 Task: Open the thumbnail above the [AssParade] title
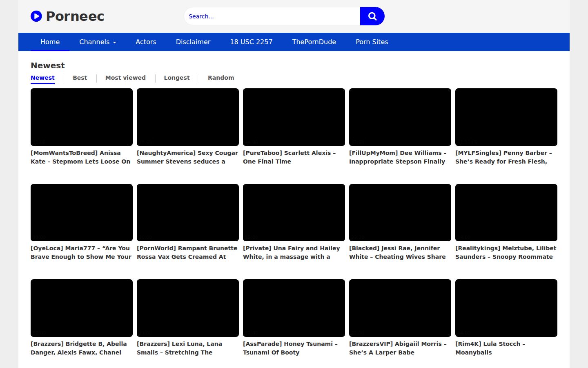pos(294,308)
